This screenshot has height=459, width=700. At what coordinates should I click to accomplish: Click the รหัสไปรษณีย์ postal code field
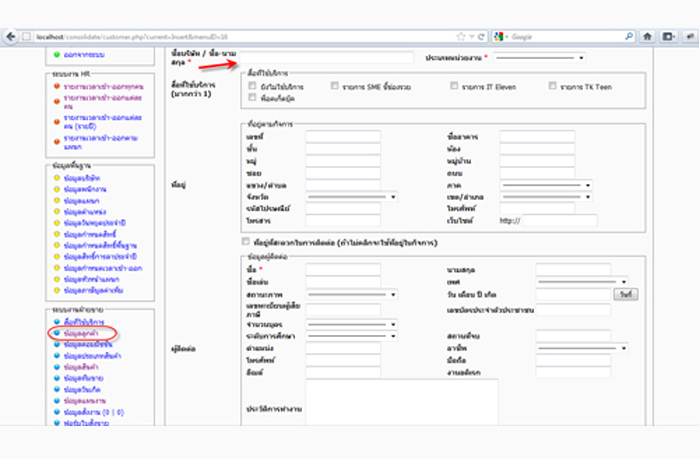(343, 209)
